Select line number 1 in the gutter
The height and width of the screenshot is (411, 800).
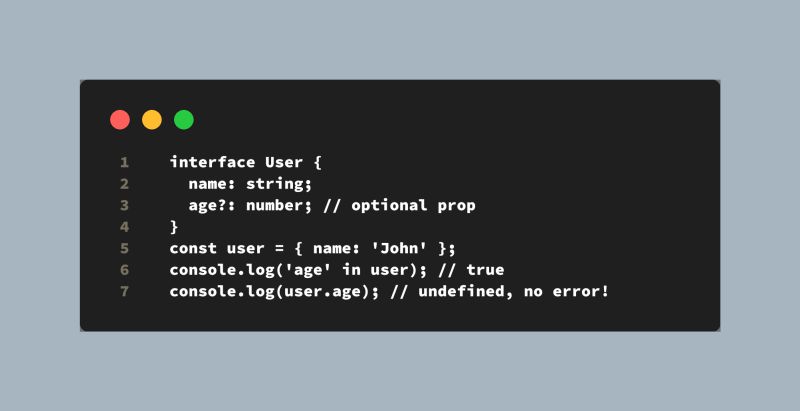coord(124,163)
